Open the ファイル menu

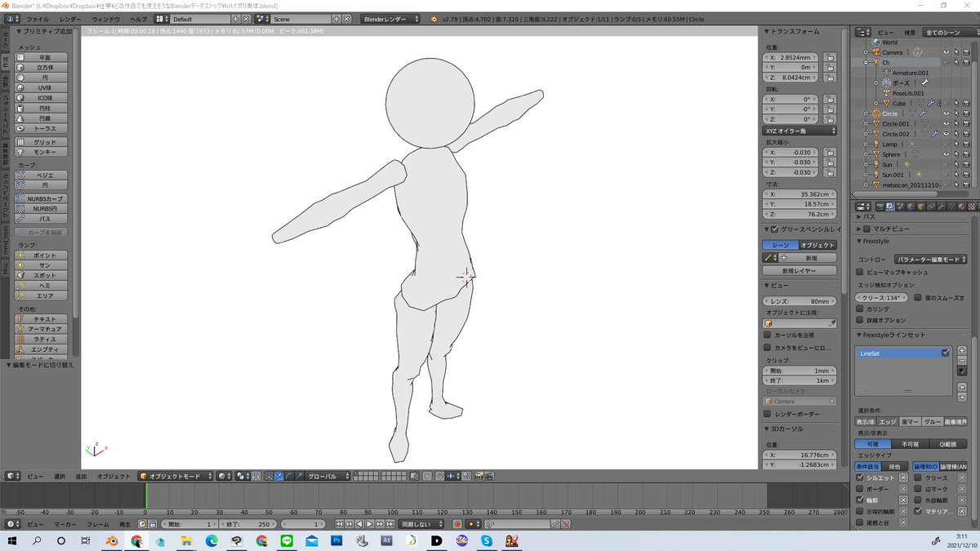click(x=38, y=19)
